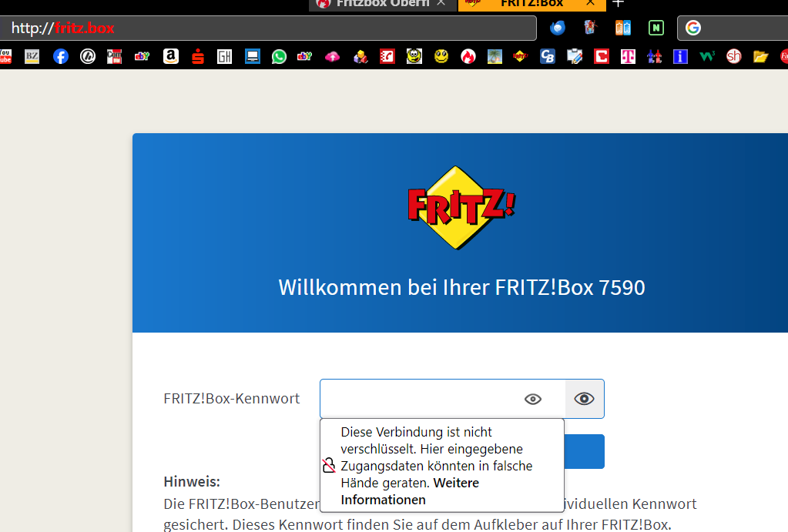The width and height of the screenshot is (788, 532).
Task: Open the red telephone bookmark
Action: point(387,56)
